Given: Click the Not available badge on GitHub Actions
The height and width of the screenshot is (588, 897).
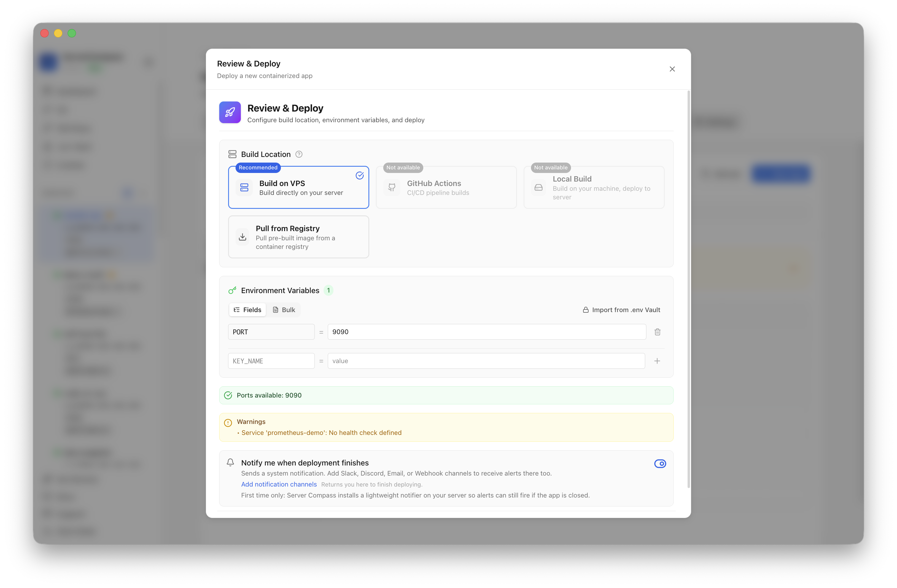Looking at the screenshot, I should [403, 168].
